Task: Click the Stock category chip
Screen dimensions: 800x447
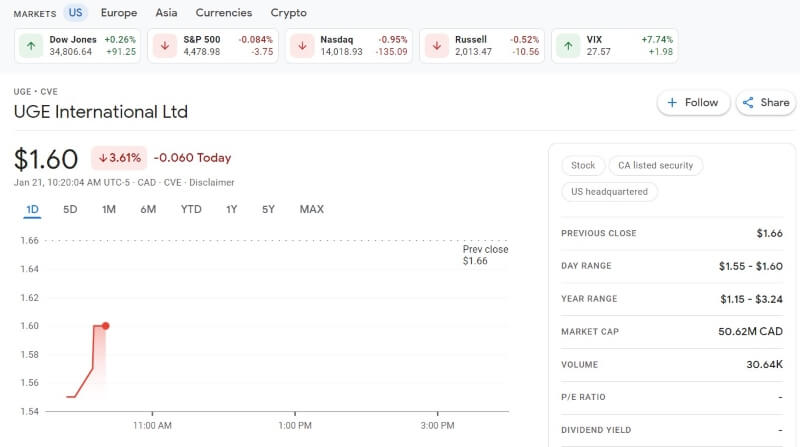Action: click(583, 165)
